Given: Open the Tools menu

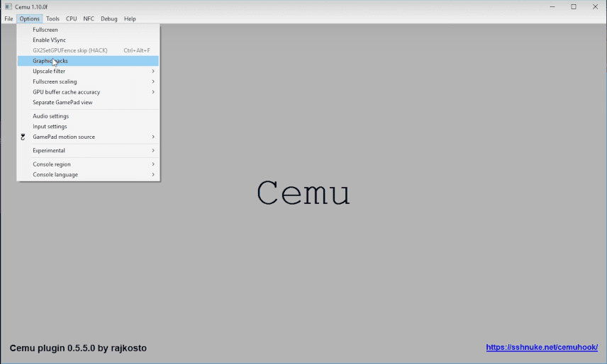Looking at the screenshot, I should [52, 19].
